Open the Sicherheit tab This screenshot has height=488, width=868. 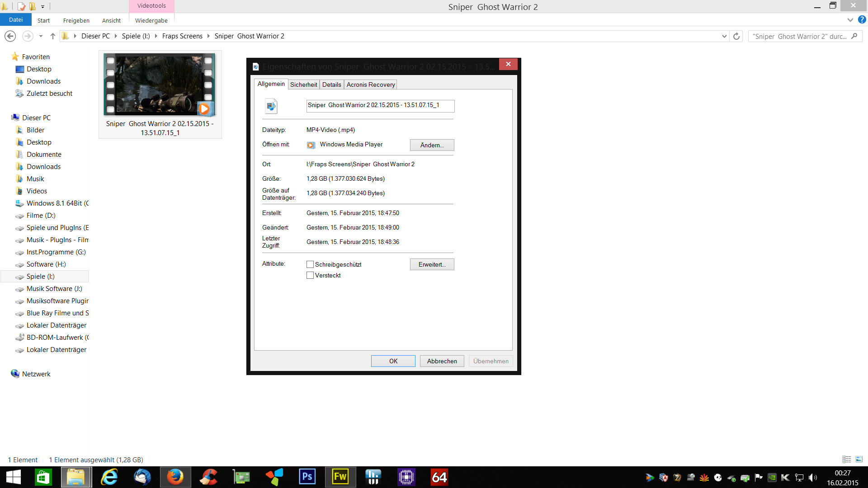(x=303, y=84)
